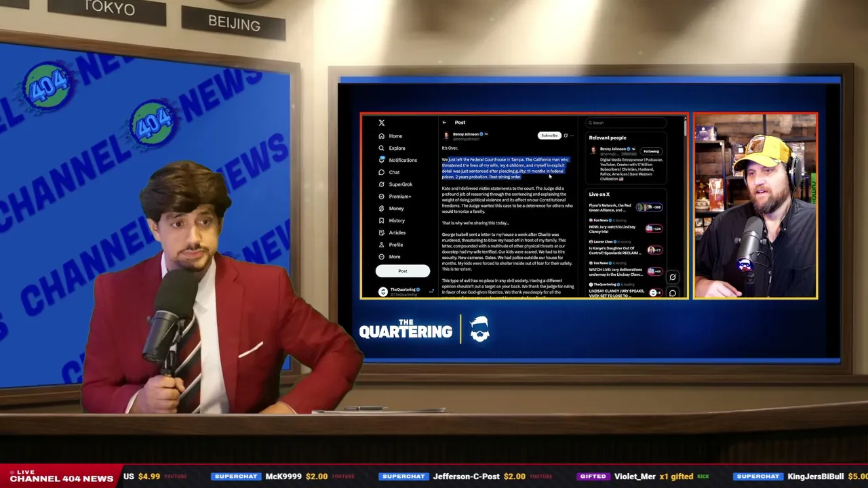The width and height of the screenshot is (868, 488).
Task: Open Flynn's Network live broadcast
Action: click(610, 207)
